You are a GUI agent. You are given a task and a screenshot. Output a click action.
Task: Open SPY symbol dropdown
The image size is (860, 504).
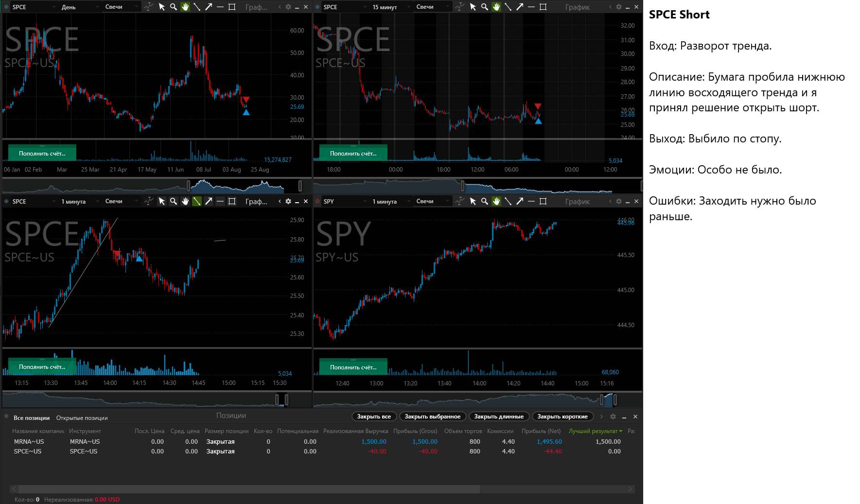pos(344,201)
